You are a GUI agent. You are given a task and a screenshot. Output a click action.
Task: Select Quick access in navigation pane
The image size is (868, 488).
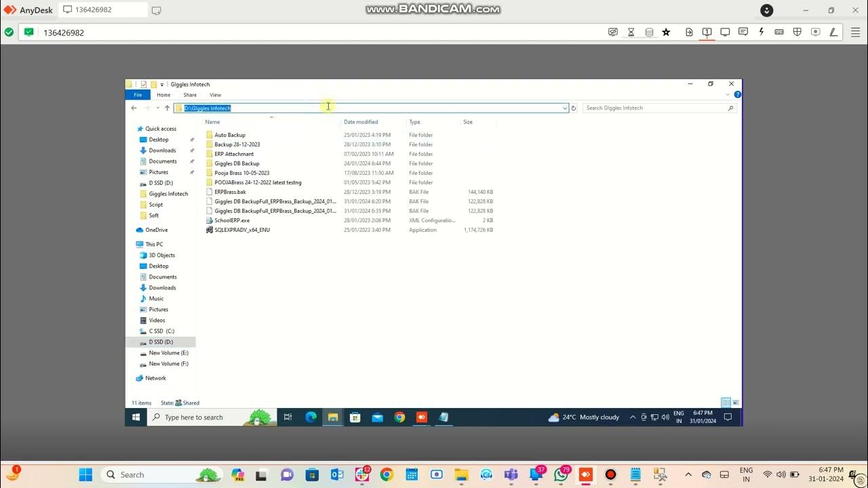pyautogui.click(x=161, y=129)
